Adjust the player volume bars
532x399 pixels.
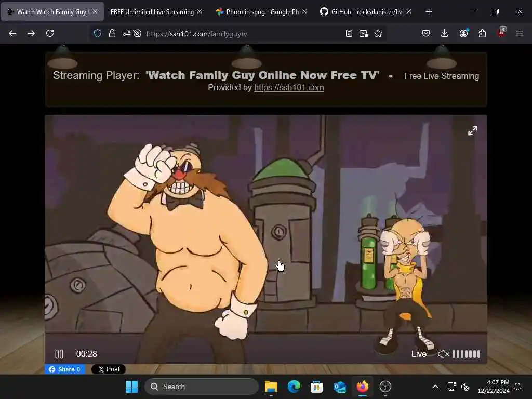[x=466, y=354]
